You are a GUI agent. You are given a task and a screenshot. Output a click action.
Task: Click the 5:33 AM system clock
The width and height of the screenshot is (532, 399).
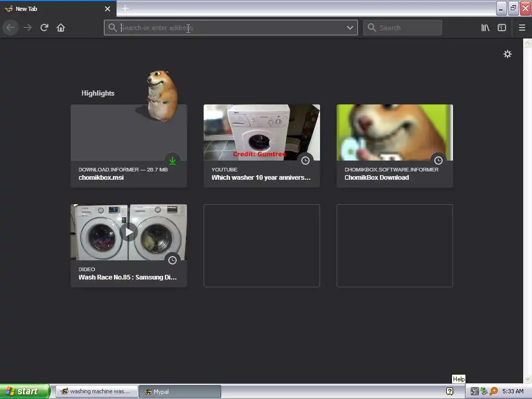(x=513, y=391)
